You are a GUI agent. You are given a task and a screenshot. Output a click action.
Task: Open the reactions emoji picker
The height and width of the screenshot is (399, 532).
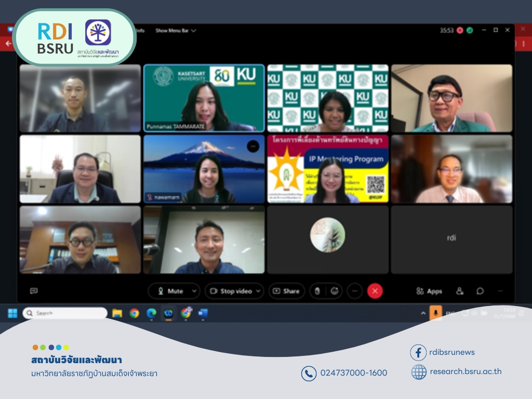coord(335,291)
